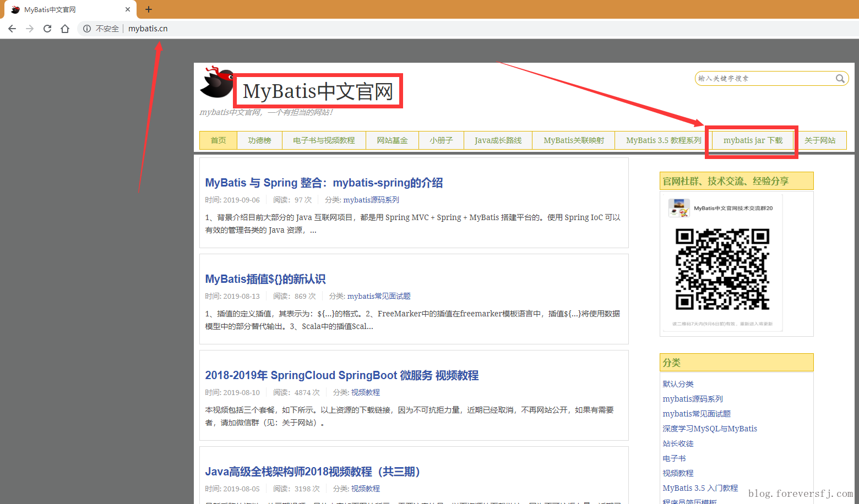Image resolution: width=859 pixels, height=504 pixels.
Task: Open the SpringCloud SpringBoot 微服务 视频教程 article
Action: (x=342, y=375)
